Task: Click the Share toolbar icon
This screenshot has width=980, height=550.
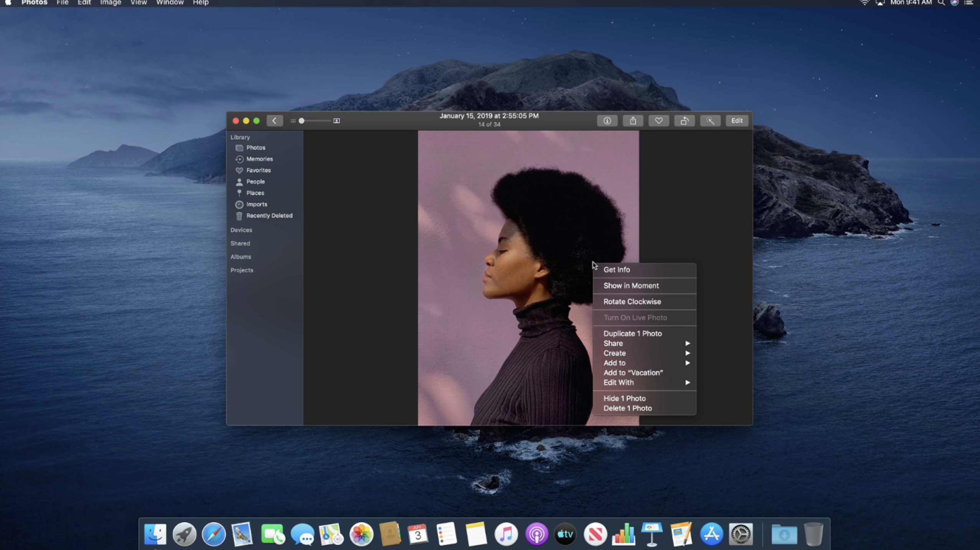Action: [633, 121]
